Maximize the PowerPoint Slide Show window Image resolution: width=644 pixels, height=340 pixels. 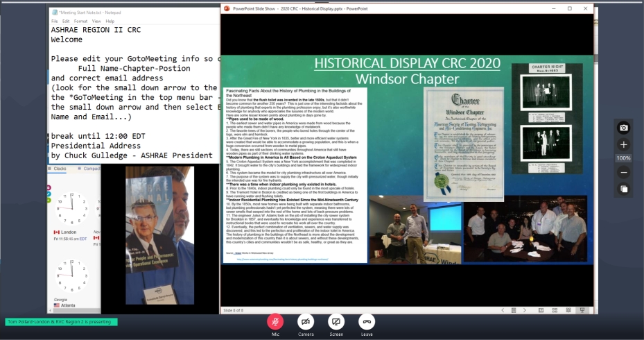pyautogui.click(x=570, y=8)
